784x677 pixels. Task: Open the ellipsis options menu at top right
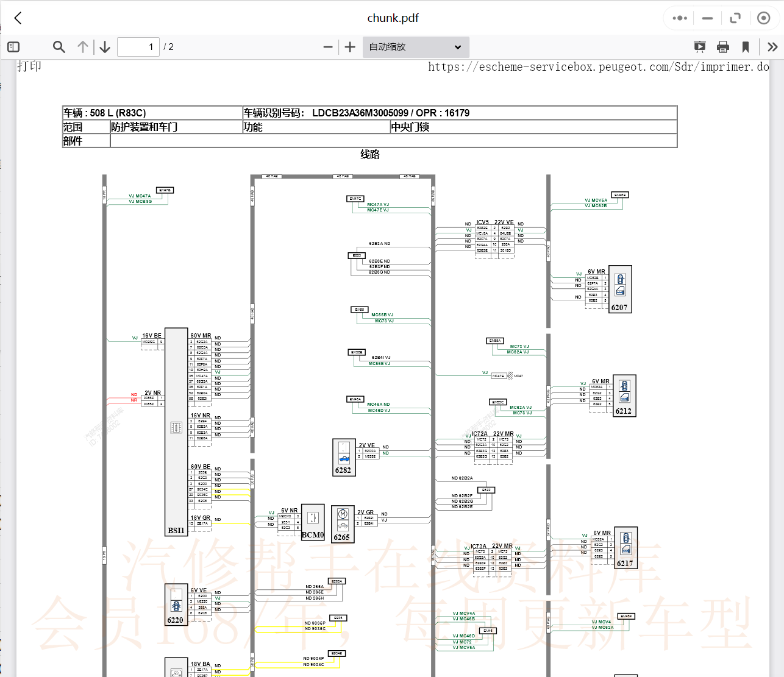[679, 18]
